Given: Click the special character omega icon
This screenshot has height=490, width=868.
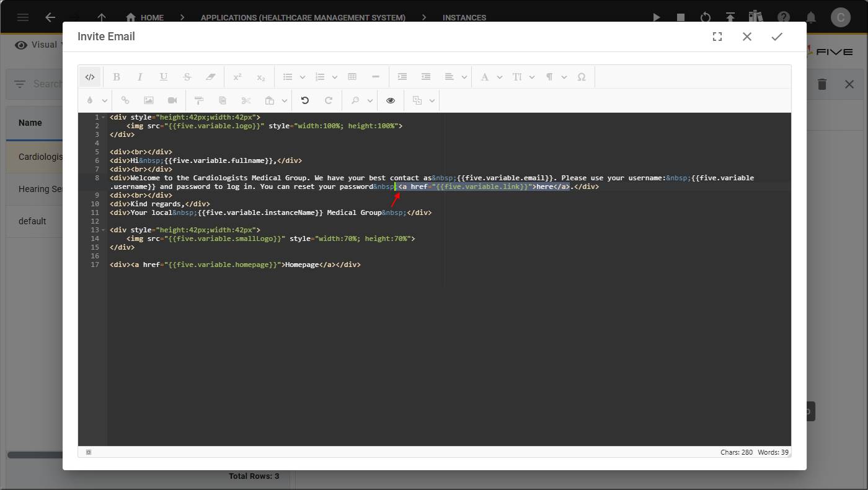Looking at the screenshot, I should 582,77.
